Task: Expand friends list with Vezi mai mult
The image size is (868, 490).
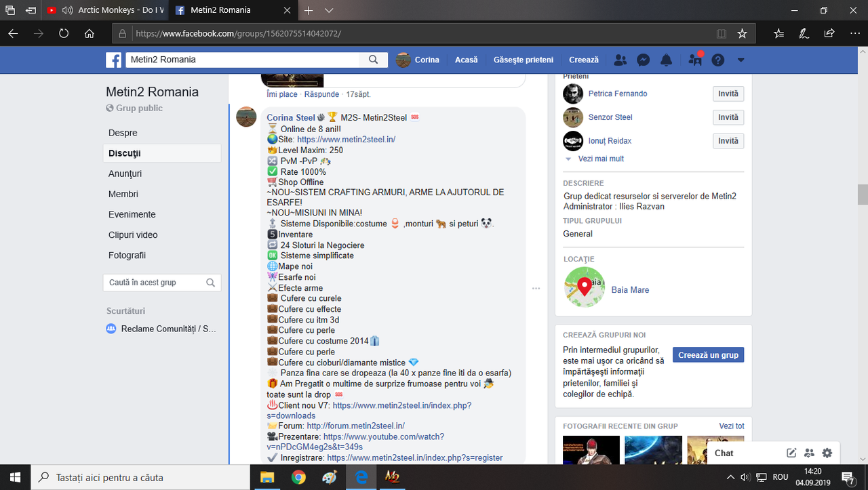Action: [x=601, y=159]
